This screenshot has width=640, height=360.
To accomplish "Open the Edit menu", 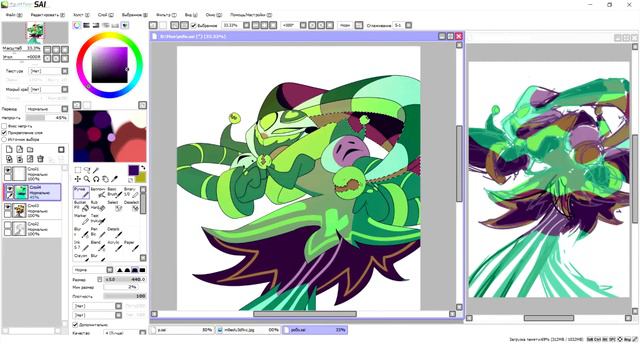I will pos(47,15).
